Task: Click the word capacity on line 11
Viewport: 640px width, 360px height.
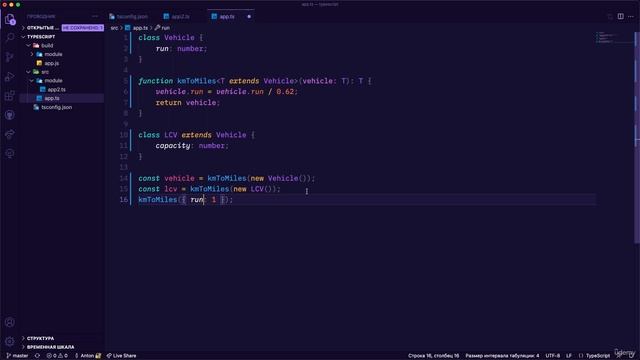Action: coord(173,146)
